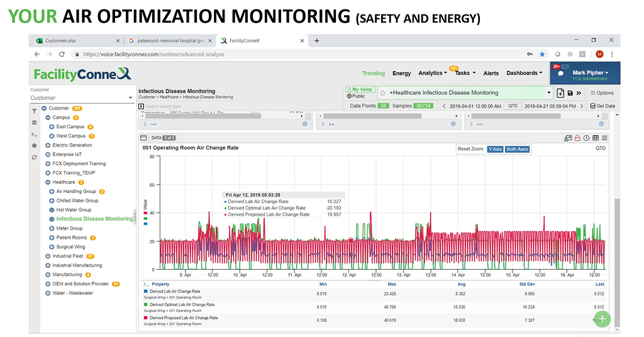Click the QTD date range button
This screenshot has width=644, height=337.
click(x=513, y=106)
